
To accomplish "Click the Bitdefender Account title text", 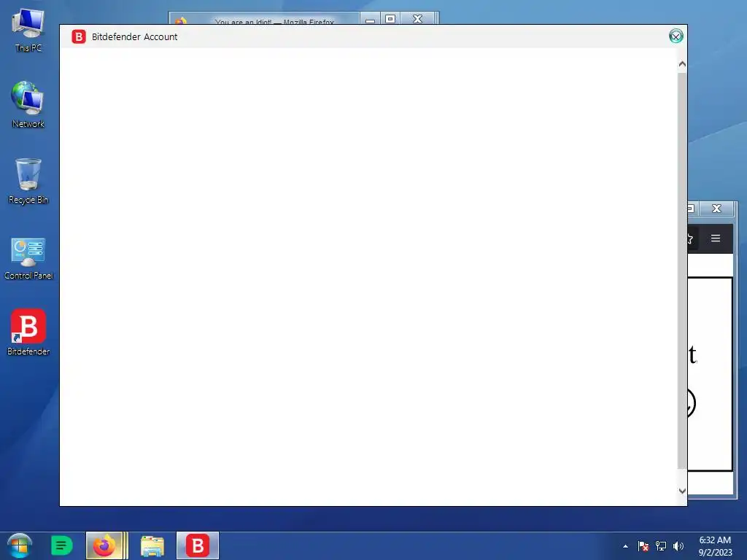I will point(134,36).
